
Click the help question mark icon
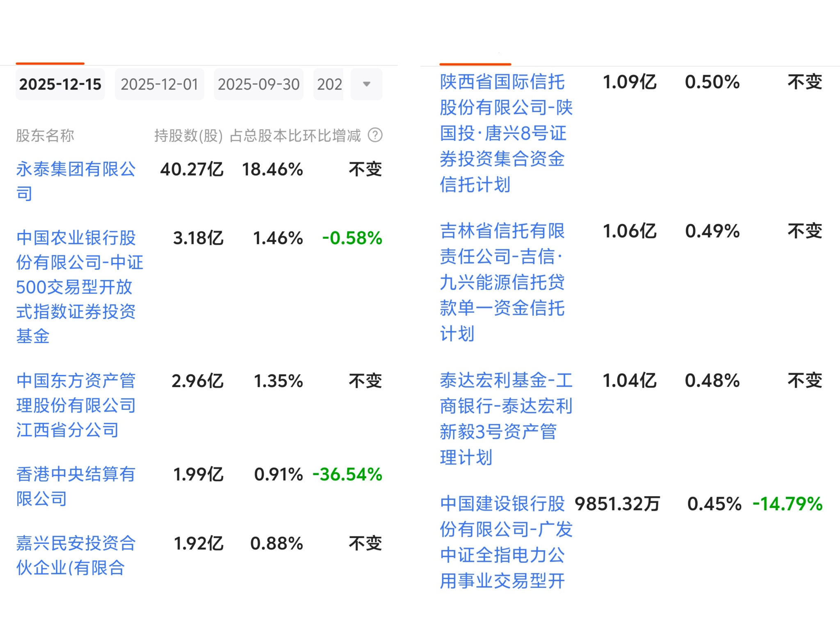point(375,135)
